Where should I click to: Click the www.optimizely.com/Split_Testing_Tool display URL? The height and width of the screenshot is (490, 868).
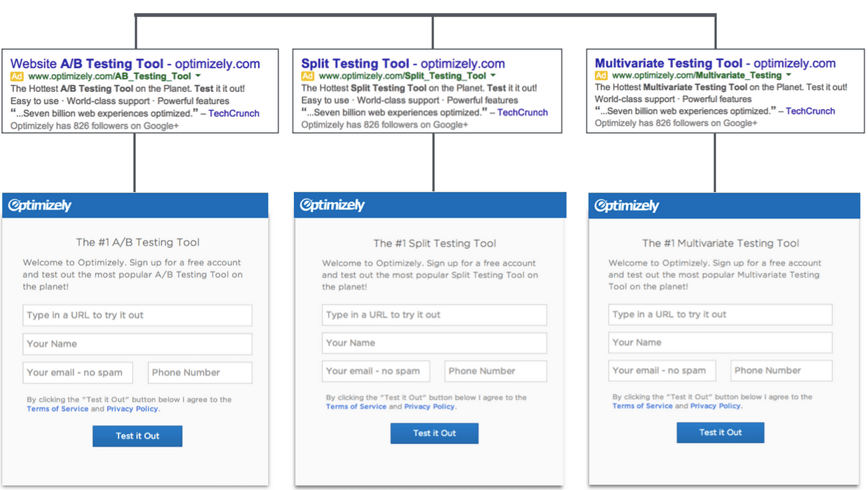coord(402,77)
